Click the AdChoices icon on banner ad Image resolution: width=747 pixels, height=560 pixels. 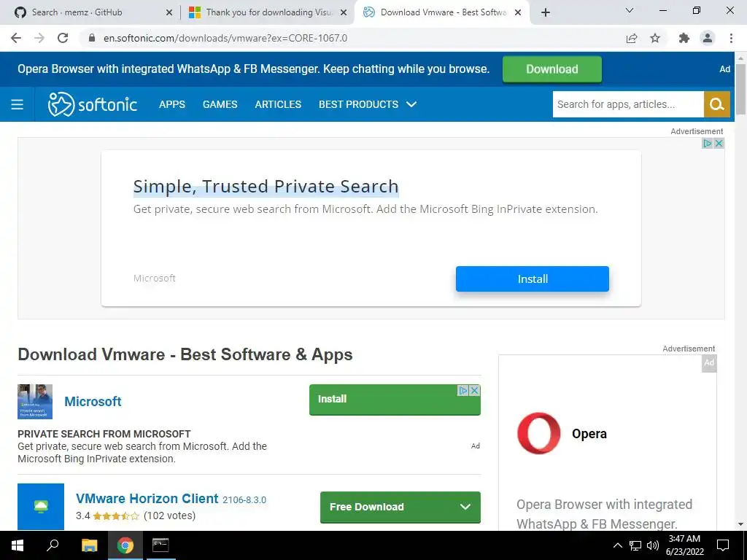click(708, 144)
